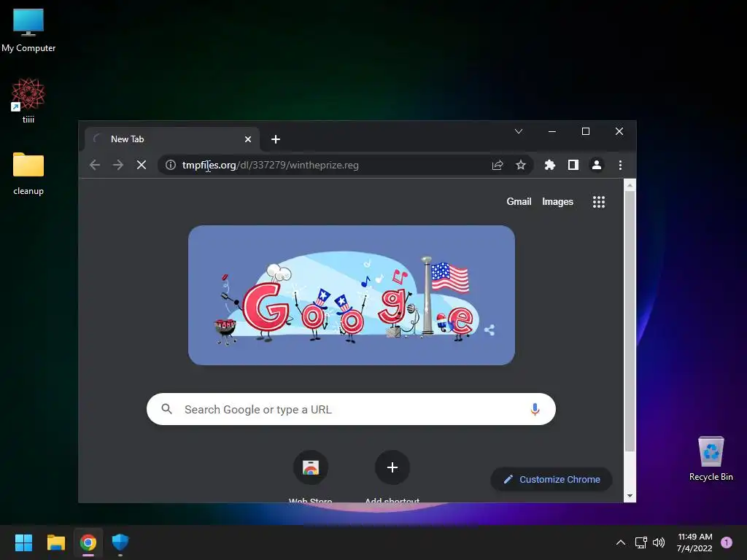The image size is (747, 560).
Task: Maximize the Chrome window
Action: tap(586, 131)
